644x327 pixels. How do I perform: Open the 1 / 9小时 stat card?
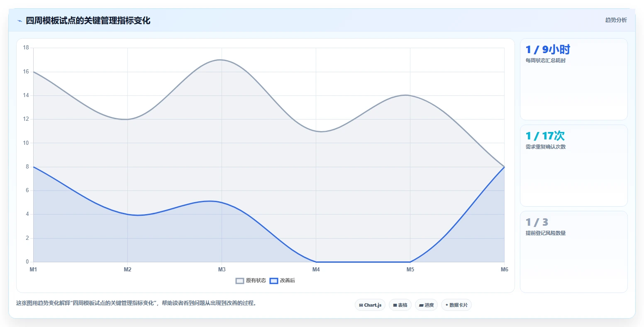pos(574,79)
